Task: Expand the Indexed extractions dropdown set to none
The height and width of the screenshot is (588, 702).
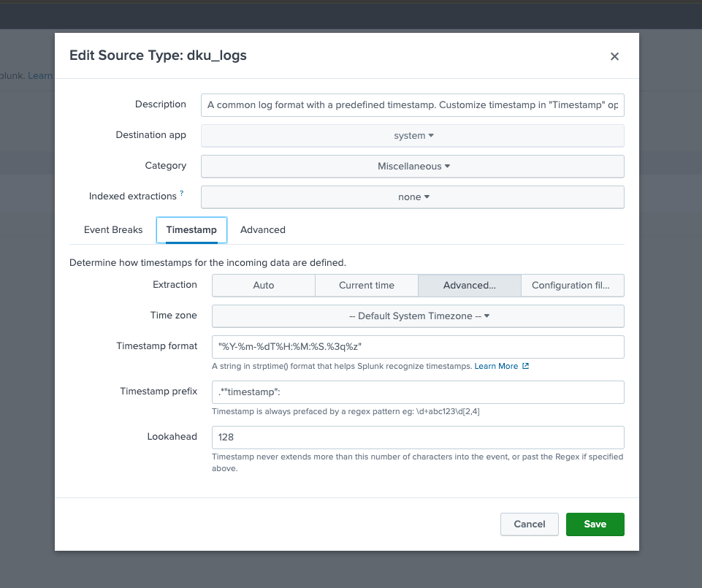Action: [x=413, y=196]
